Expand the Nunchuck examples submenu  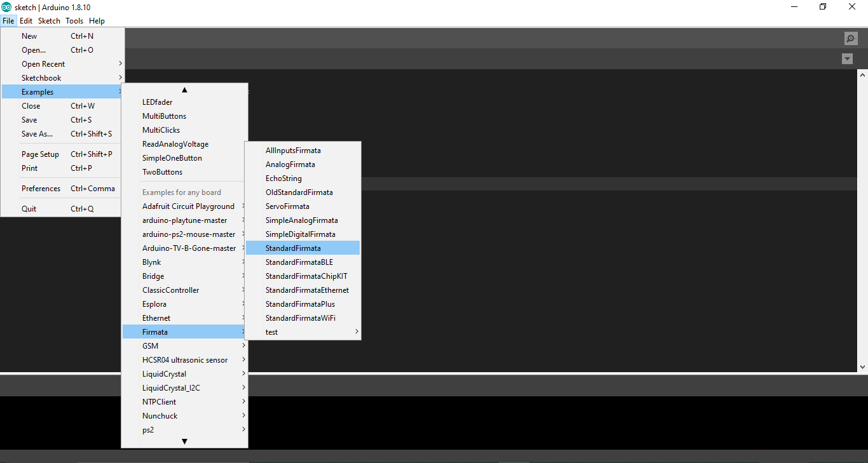click(184, 416)
